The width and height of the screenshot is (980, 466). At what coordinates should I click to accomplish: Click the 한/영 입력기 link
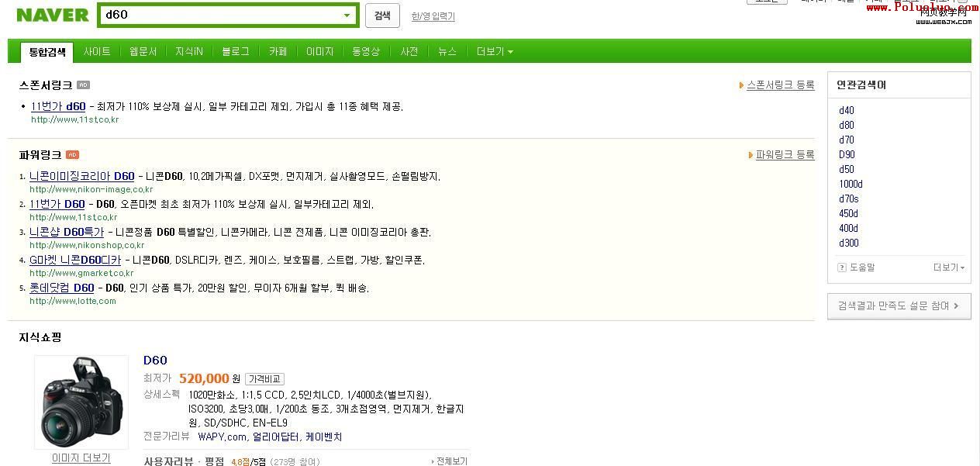click(433, 16)
